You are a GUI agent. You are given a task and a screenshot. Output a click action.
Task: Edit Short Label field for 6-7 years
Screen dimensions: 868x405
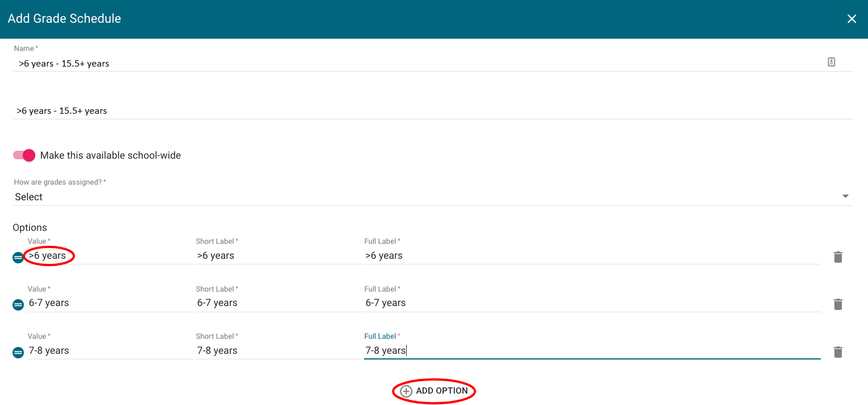(x=278, y=303)
